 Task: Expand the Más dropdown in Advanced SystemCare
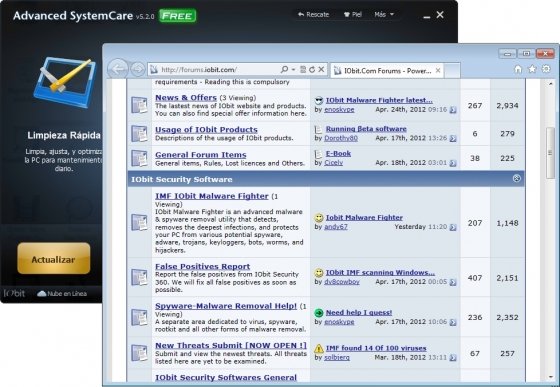384,15
